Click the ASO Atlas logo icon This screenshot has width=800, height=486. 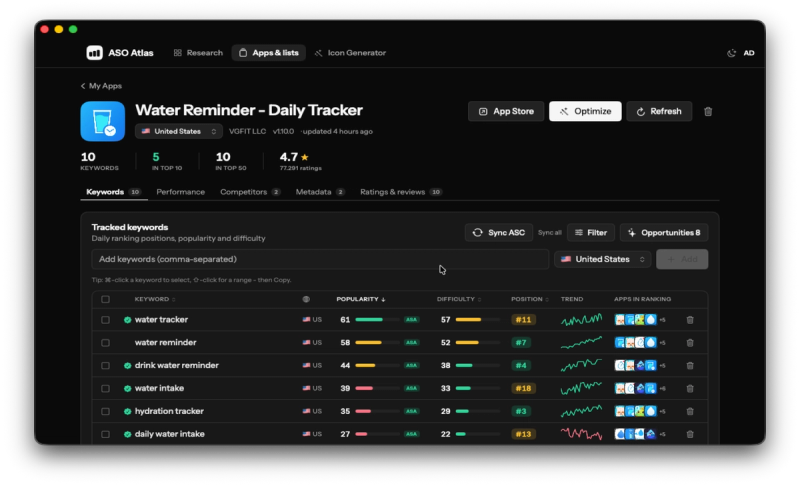pos(94,53)
